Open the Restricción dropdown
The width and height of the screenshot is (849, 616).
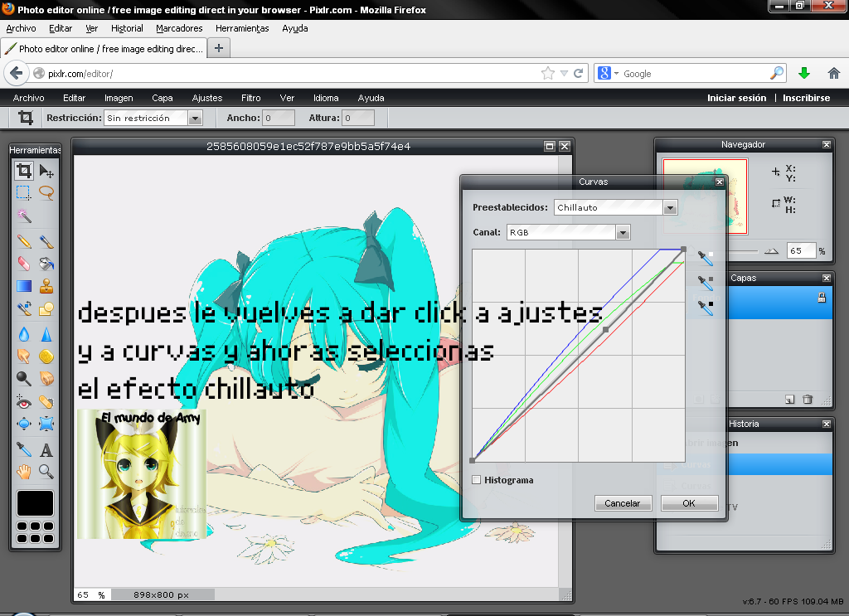[196, 118]
